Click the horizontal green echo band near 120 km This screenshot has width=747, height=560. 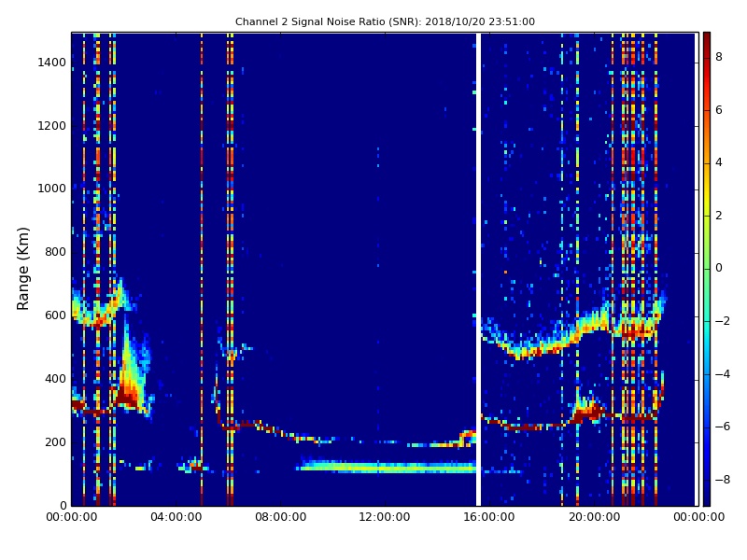click(387, 467)
